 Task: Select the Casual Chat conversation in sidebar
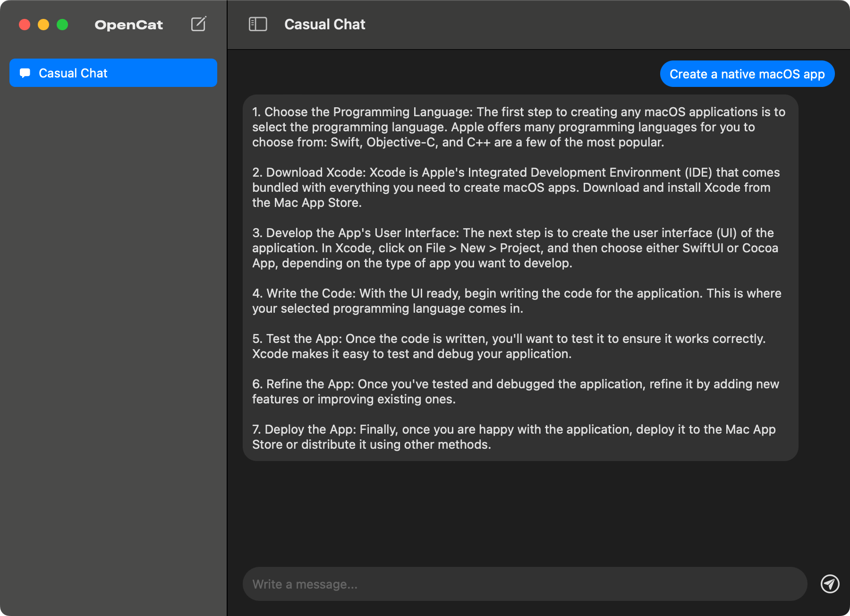point(113,73)
